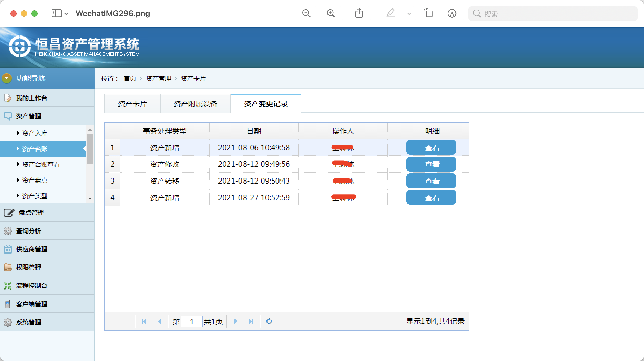
Task: Click 查看 for the 资产新增 record
Action: (x=431, y=147)
